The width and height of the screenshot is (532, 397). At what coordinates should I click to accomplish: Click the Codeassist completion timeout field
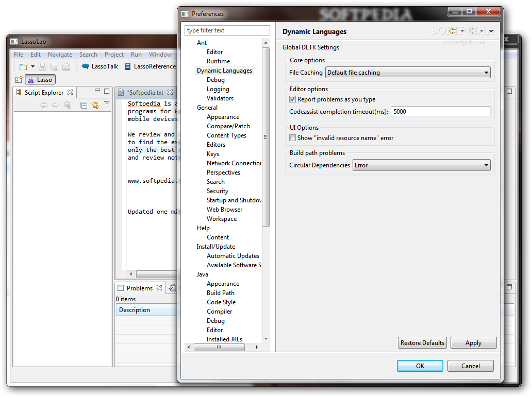441,112
